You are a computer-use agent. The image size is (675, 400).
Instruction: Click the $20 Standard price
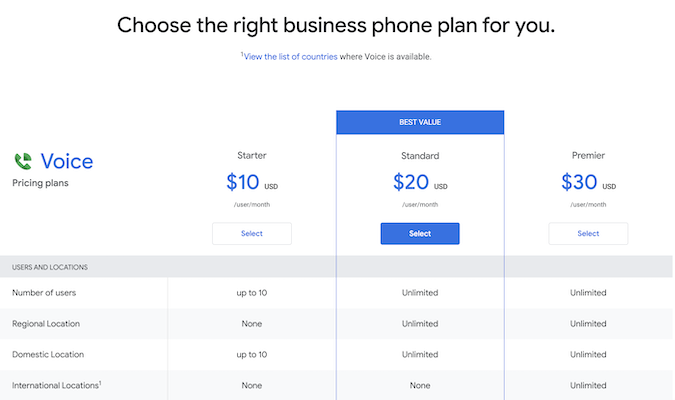(411, 182)
